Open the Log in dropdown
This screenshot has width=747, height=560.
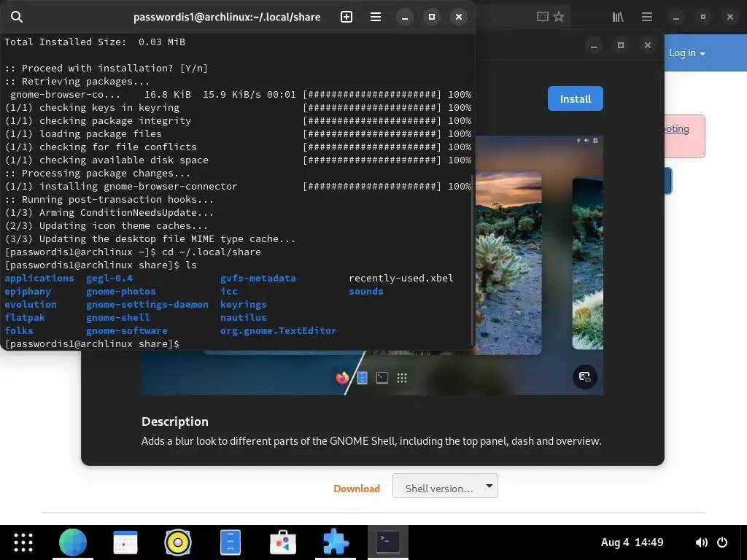click(686, 52)
